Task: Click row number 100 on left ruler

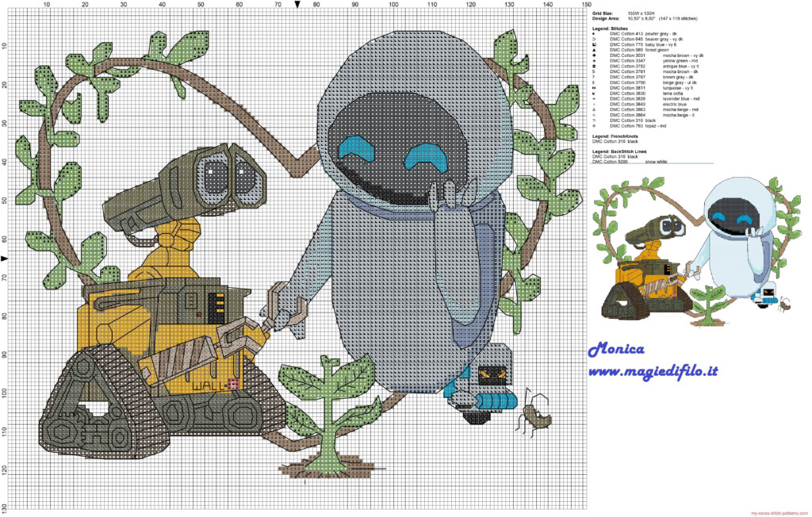Action: point(5,394)
